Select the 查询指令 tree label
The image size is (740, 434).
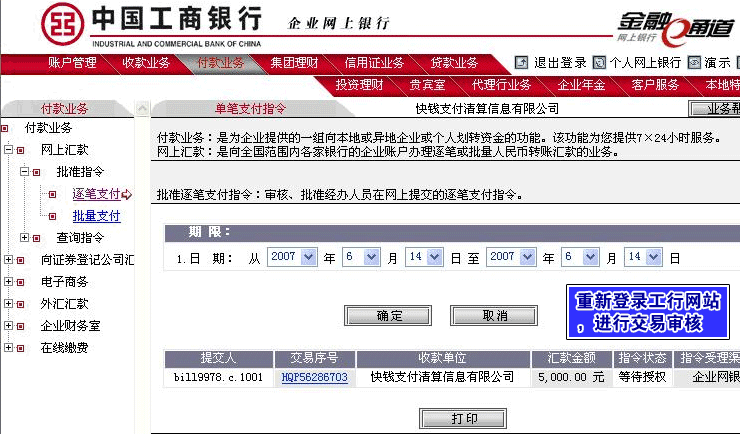click(x=80, y=238)
